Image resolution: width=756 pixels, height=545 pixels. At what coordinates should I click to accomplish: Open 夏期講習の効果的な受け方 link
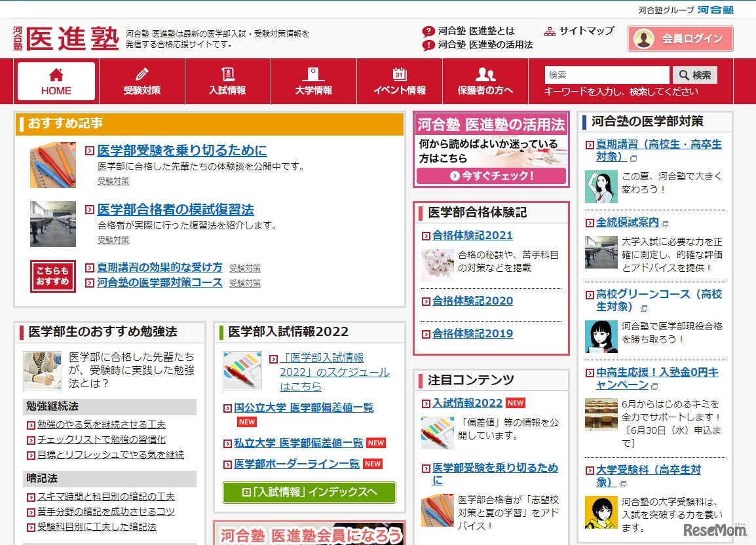(160, 267)
